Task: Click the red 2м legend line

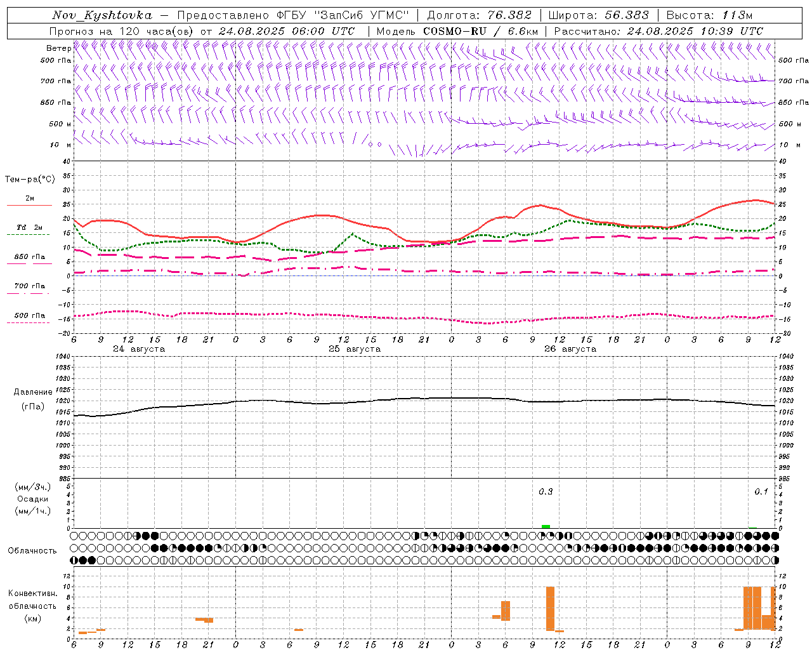Action: click(x=29, y=206)
